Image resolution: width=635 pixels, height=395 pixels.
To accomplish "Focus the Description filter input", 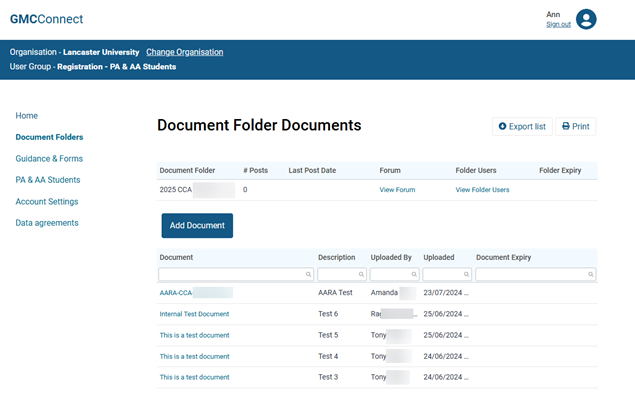I will click(x=342, y=274).
